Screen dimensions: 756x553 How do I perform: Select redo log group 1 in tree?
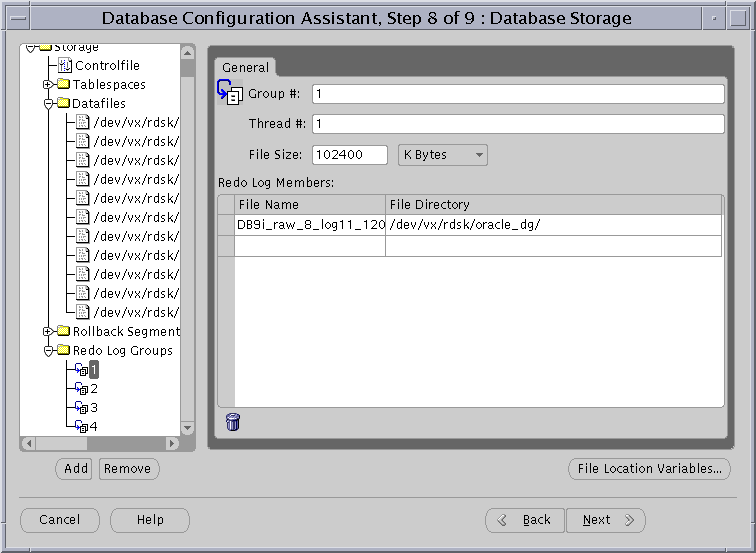(94, 370)
